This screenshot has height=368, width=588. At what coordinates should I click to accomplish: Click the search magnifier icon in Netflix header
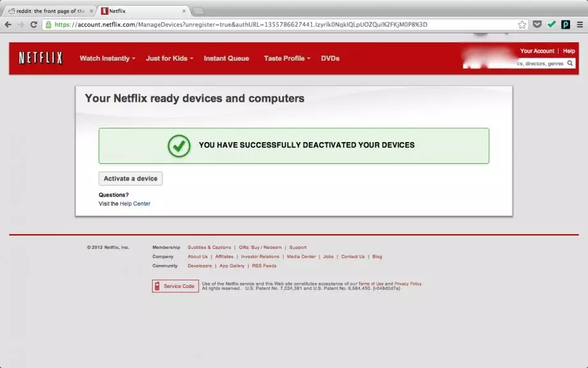tap(570, 63)
